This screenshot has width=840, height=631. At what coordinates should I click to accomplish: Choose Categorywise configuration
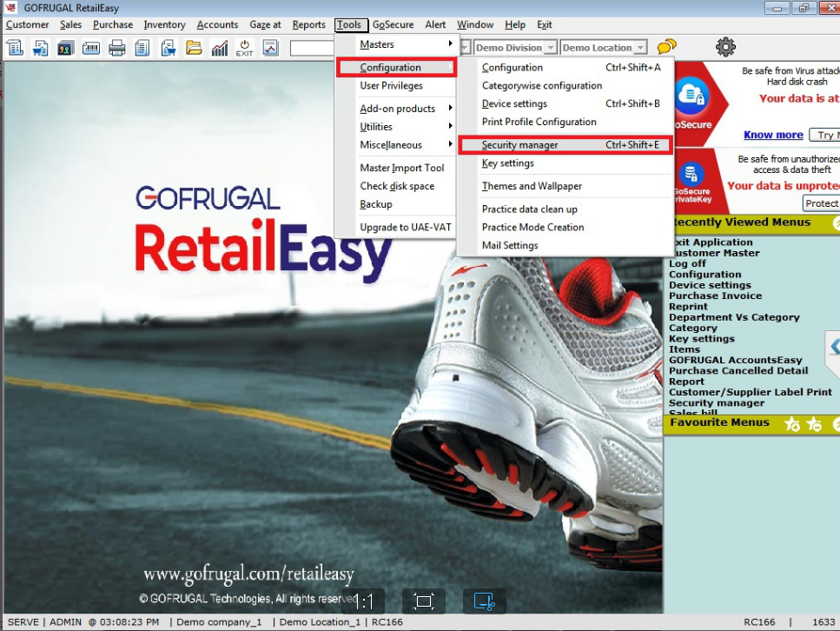point(566,86)
